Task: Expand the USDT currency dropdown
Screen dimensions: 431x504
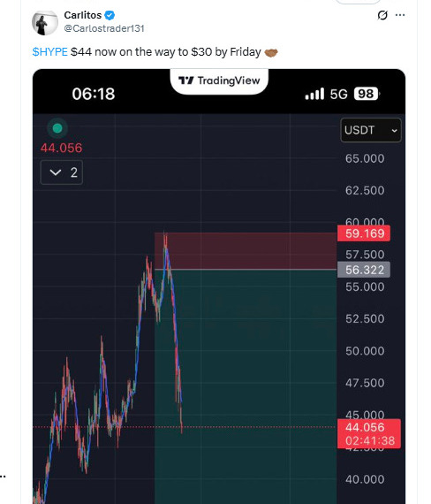Action: [x=371, y=130]
